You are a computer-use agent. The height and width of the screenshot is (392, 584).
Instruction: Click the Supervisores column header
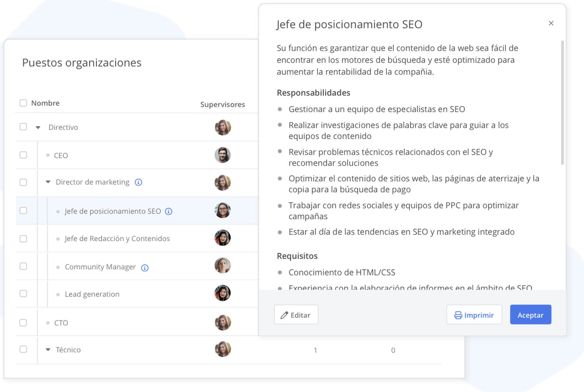223,104
